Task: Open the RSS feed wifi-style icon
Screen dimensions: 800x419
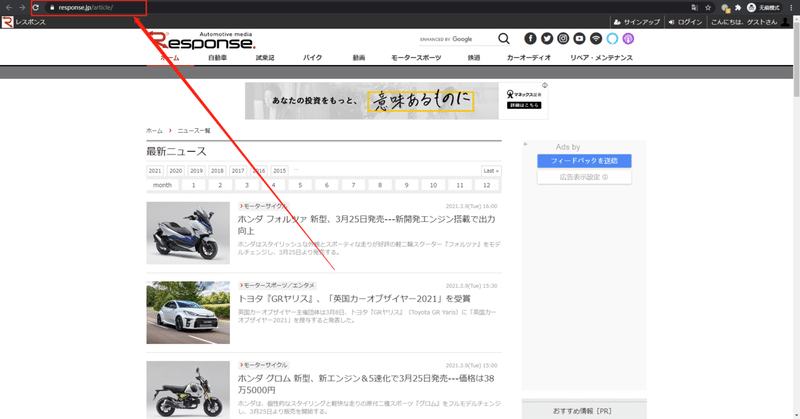Action: (596, 38)
